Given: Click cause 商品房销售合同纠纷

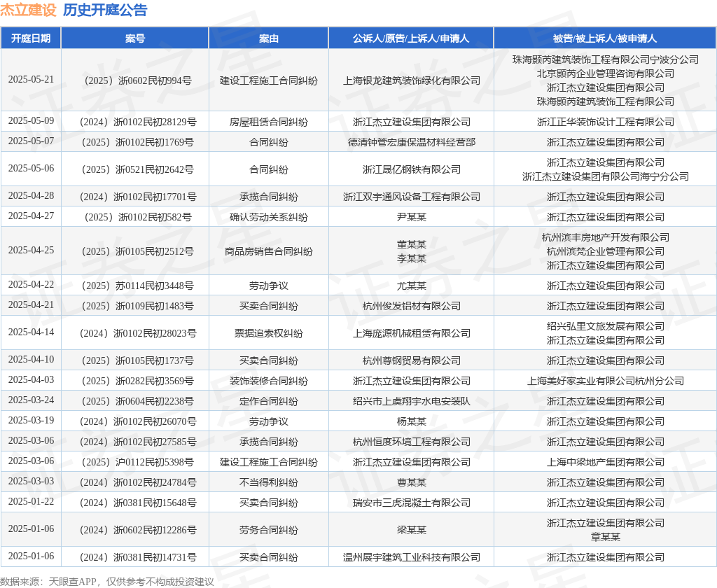Looking at the screenshot, I should coord(268,251).
